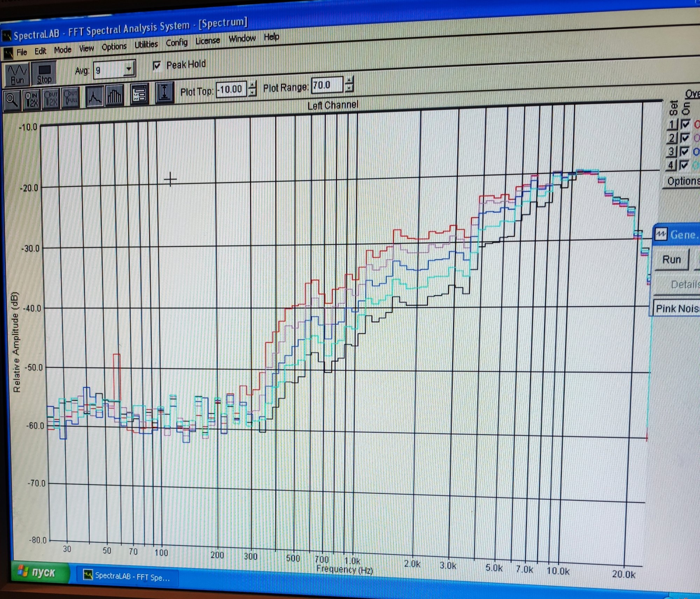The width and height of the screenshot is (700, 599).
Task: Open the Window menu
Action: 242,39
